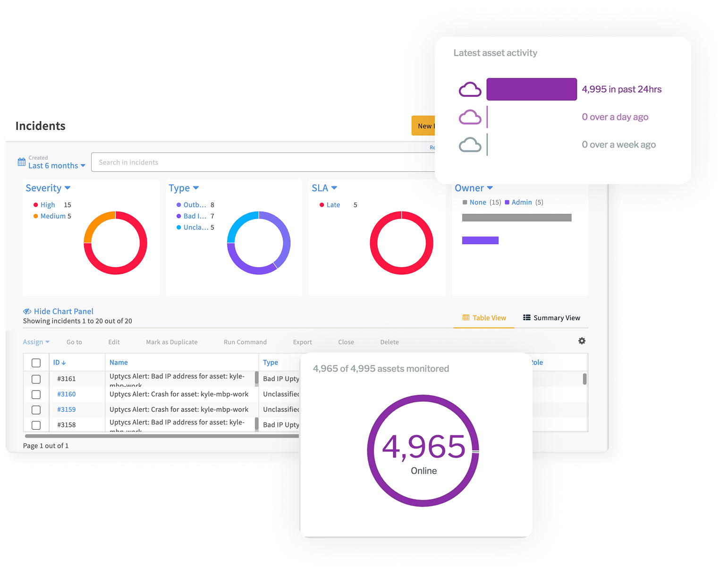Open the Last 6 months date dropdown
The image size is (728, 575).
(x=57, y=166)
